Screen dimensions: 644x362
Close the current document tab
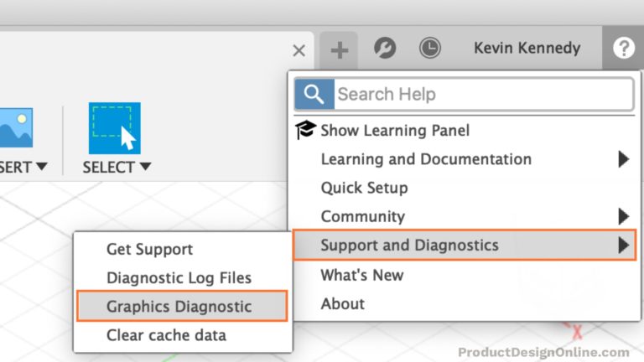tap(299, 51)
